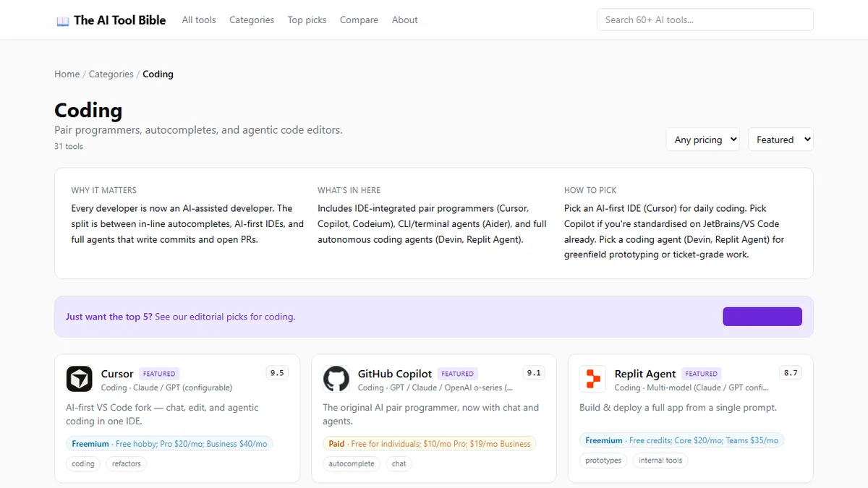Choose the chat tag
The height and width of the screenshot is (488, 868).
click(399, 463)
